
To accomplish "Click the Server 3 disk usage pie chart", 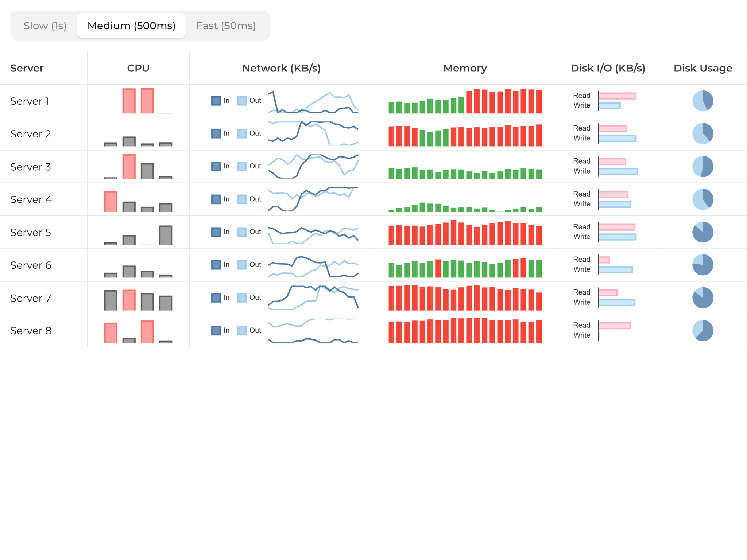I will (703, 166).
